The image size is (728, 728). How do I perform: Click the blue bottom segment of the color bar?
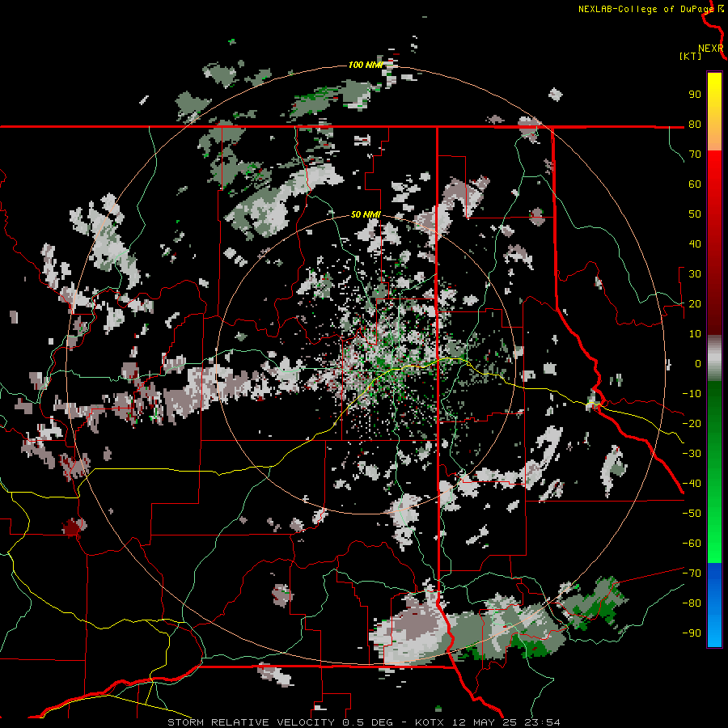coord(714,604)
